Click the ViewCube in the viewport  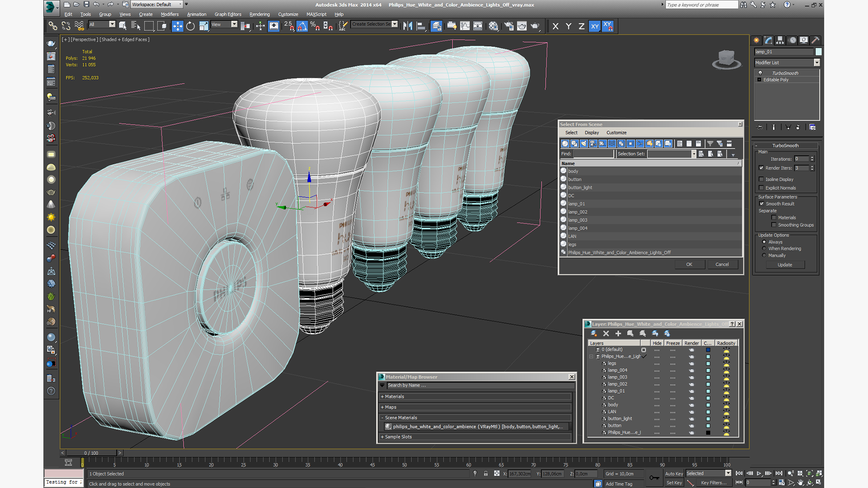(726, 59)
